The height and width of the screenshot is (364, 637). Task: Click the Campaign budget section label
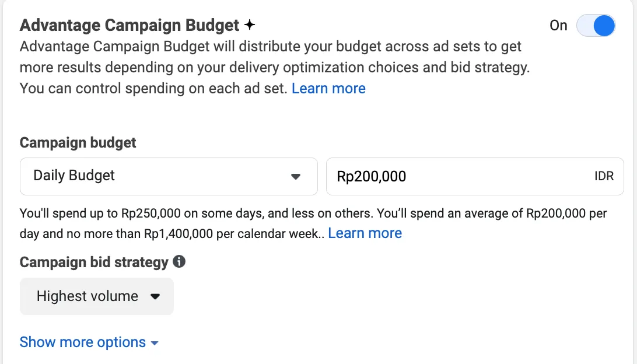[x=78, y=142]
